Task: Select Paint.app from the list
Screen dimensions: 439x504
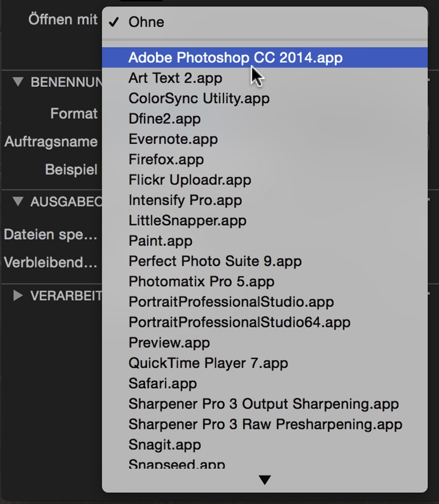Action: (x=265, y=241)
